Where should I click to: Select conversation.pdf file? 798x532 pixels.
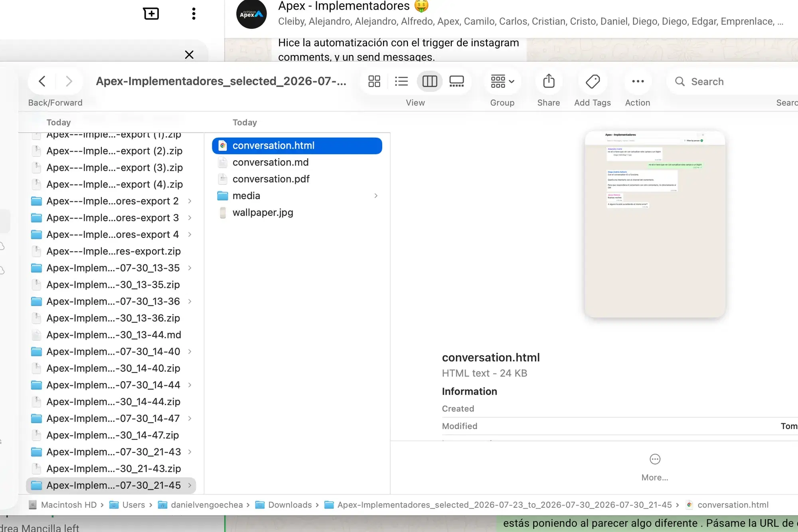tap(297, 179)
